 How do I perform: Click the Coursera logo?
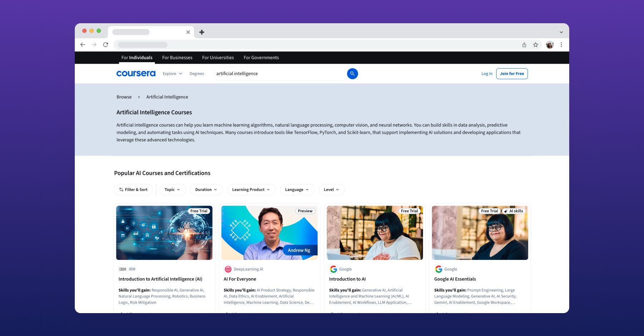tap(136, 74)
